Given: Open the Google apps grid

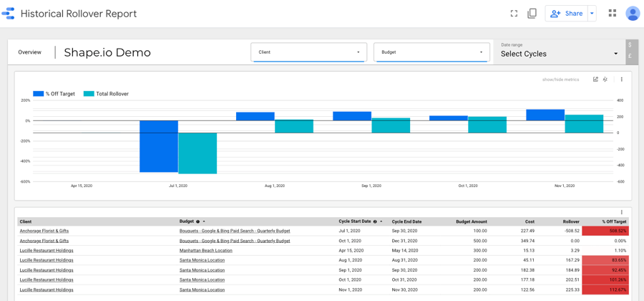Looking at the screenshot, I should click(x=613, y=13).
